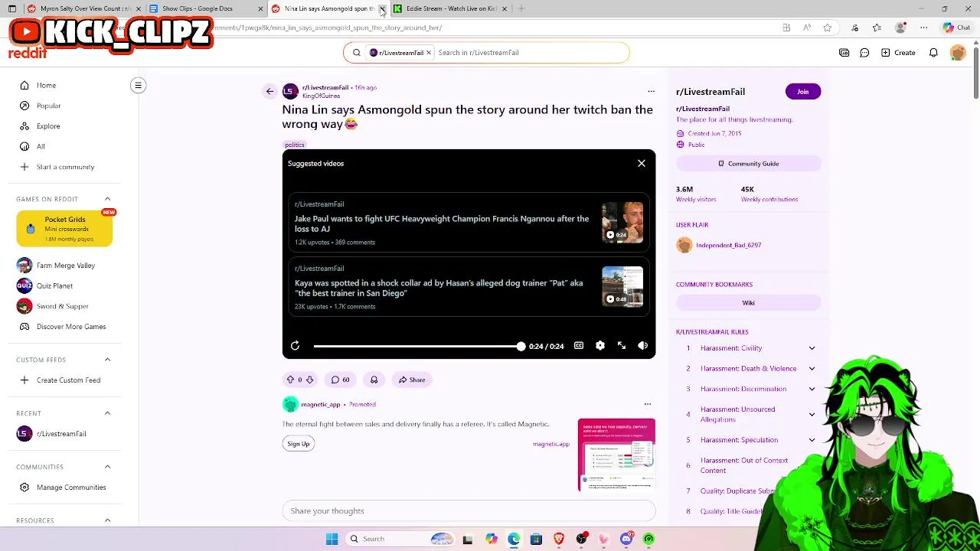Viewport: 980px width, 551px height.
Task: Open the Kaya shock collar video thumbnail
Action: coord(622,287)
